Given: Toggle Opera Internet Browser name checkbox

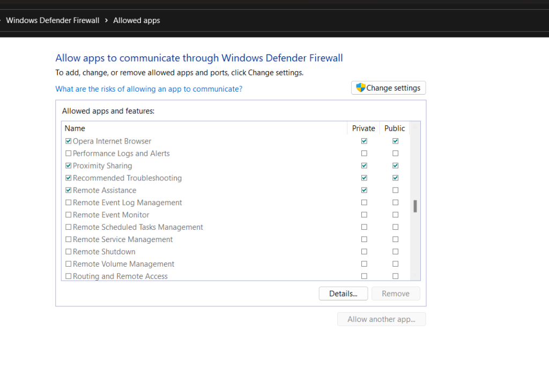Looking at the screenshot, I should [x=68, y=141].
